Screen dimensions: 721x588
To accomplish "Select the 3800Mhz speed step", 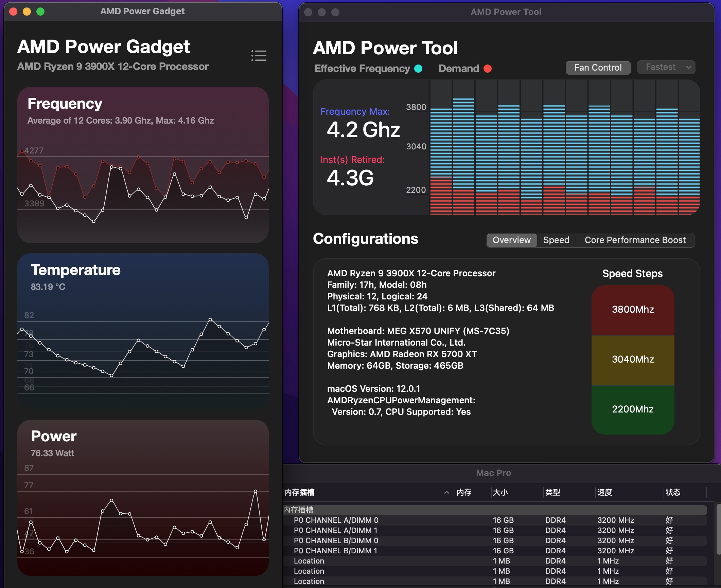I will [x=632, y=310].
